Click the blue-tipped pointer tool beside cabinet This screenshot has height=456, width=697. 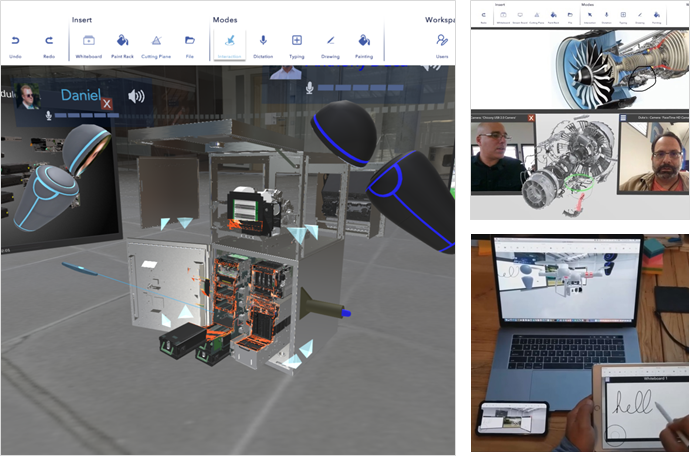tap(325, 305)
